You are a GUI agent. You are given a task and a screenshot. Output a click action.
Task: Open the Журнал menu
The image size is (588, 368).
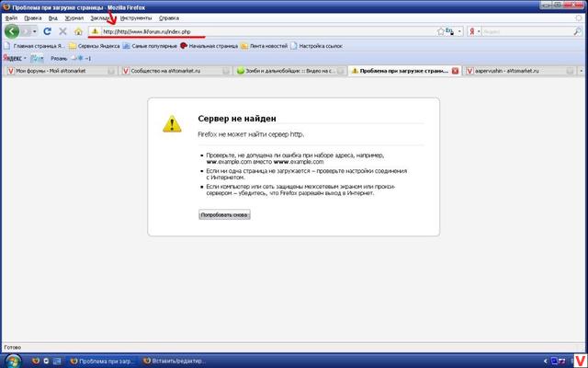(73, 18)
